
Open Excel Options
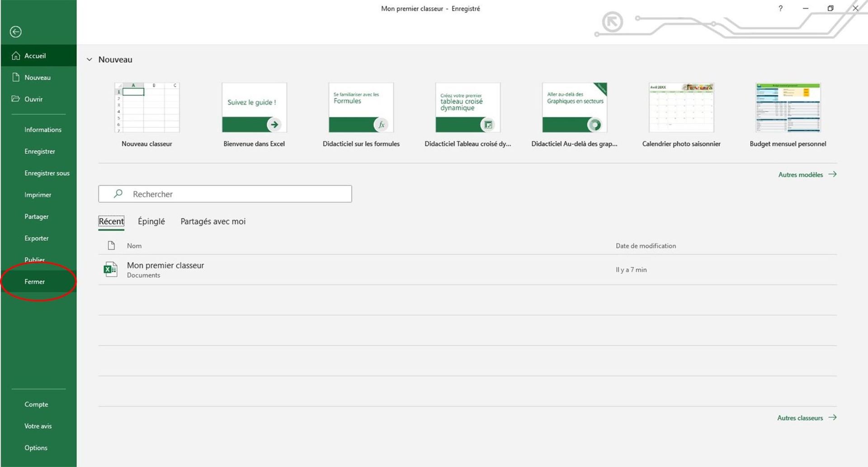pos(38,448)
